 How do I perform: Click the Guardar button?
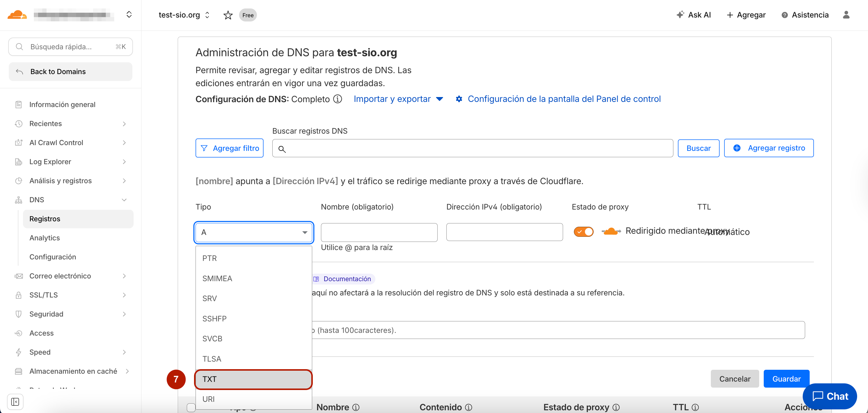786,379
